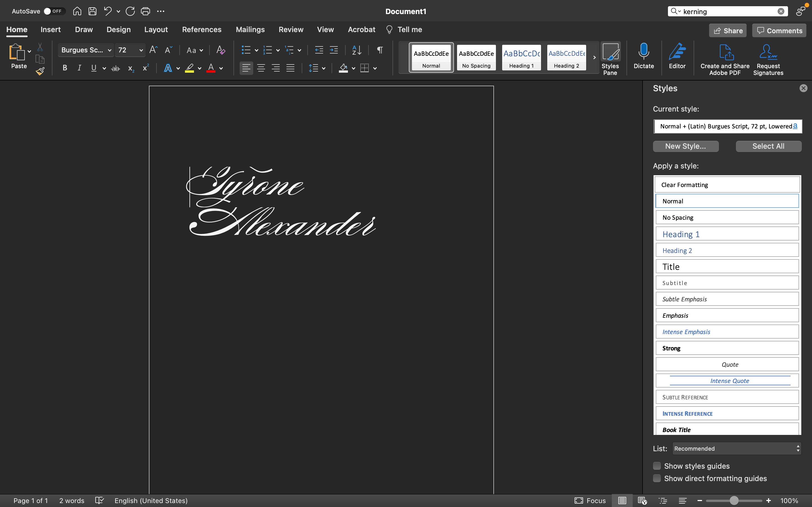Clear the kerning search field
The image size is (812, 507).
(x=781, y=11)
